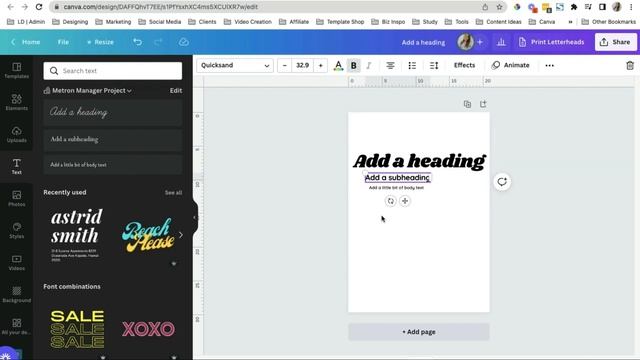640x360 pixels.
Task: Open the File menu
Action: coord(63,42)
